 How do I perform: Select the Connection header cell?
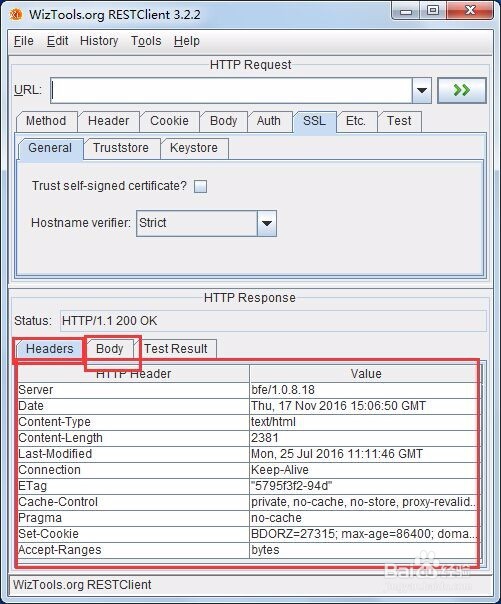click(134, 470)
